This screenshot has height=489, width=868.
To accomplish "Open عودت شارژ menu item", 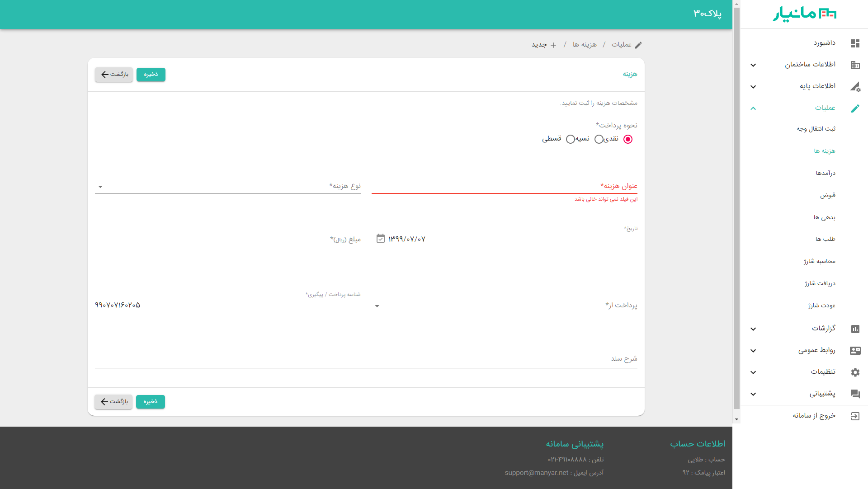I will tap(822, 306).
